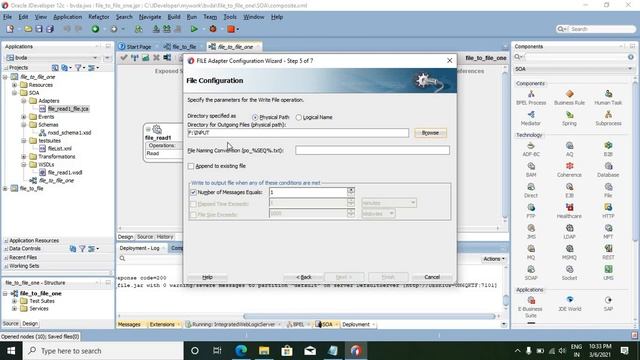Open the Actions dropdown in log panel
Image resolution: width=640 pixels, height=360 pixels.
point(494,259)
